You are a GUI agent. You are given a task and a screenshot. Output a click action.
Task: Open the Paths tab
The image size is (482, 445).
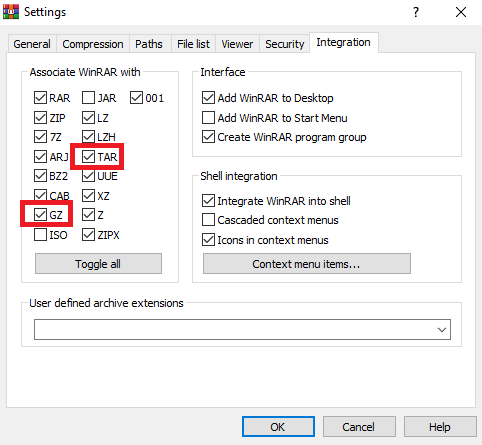pyautogui.click(x=149, y=44)
